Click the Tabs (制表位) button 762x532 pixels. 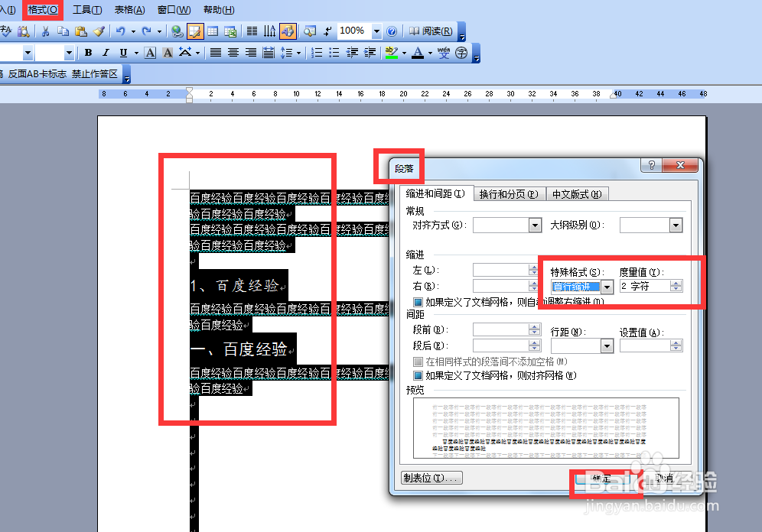(431, 478)
